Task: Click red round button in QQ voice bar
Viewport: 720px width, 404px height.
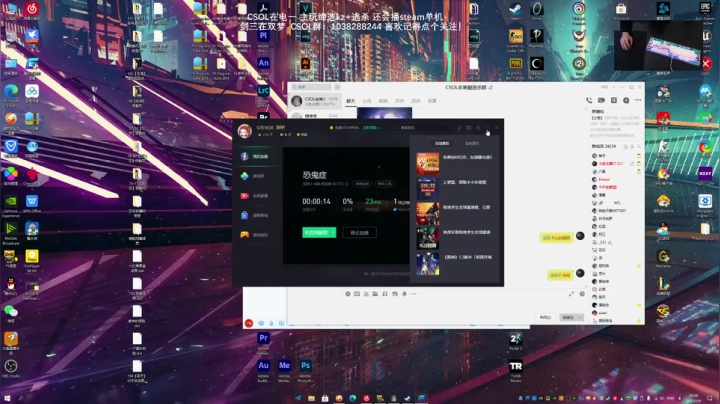Action: pos(249,323)
